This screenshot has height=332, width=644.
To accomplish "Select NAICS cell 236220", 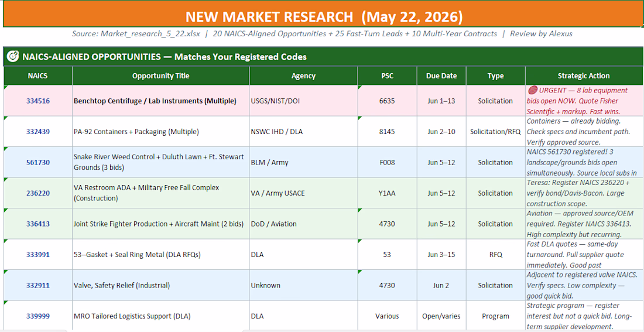I will click(x=38, y=193).
